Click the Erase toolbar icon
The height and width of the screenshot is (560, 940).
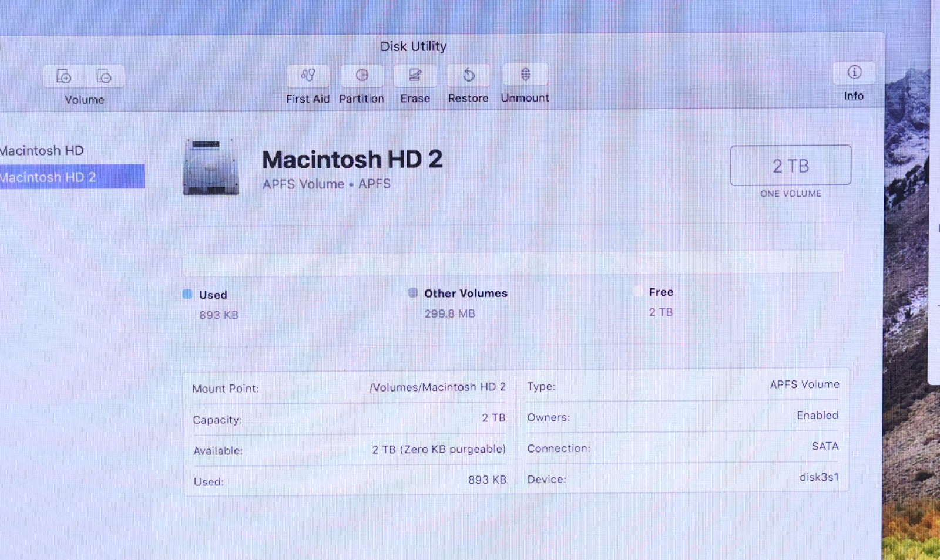[415, 76]
